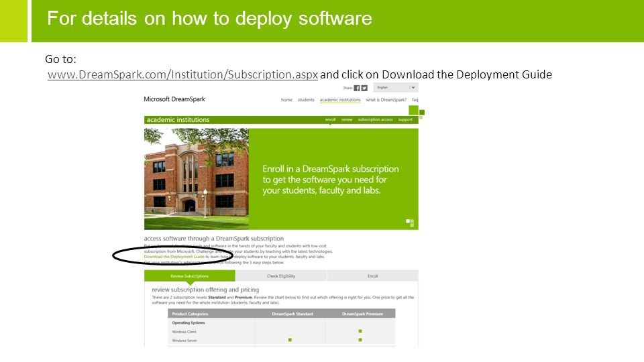Image resolution: width=644 pixels, height=362 pixels.
Task: Open the DreamSpark Subscription.aspx URL link
Action: [x=182, y=74]
